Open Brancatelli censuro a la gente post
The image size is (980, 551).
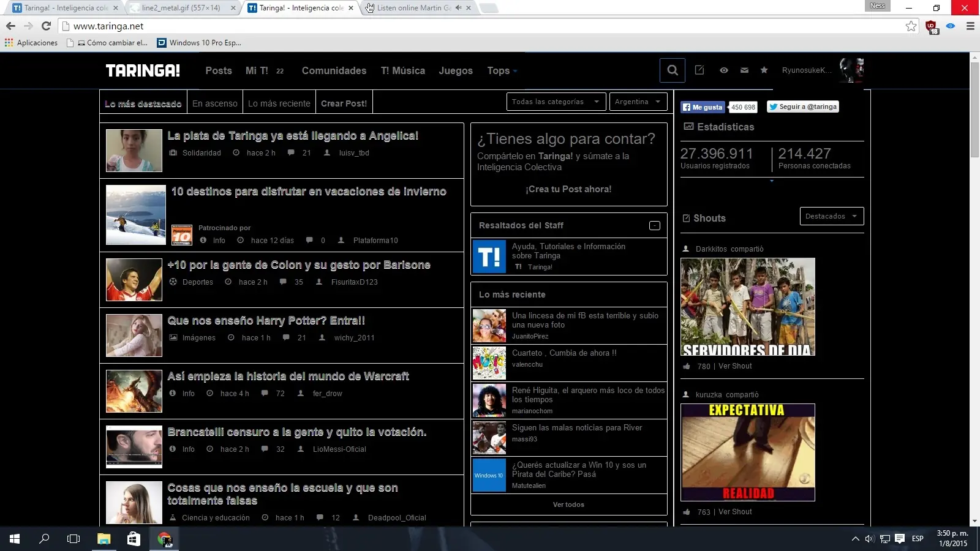(297, 432)
